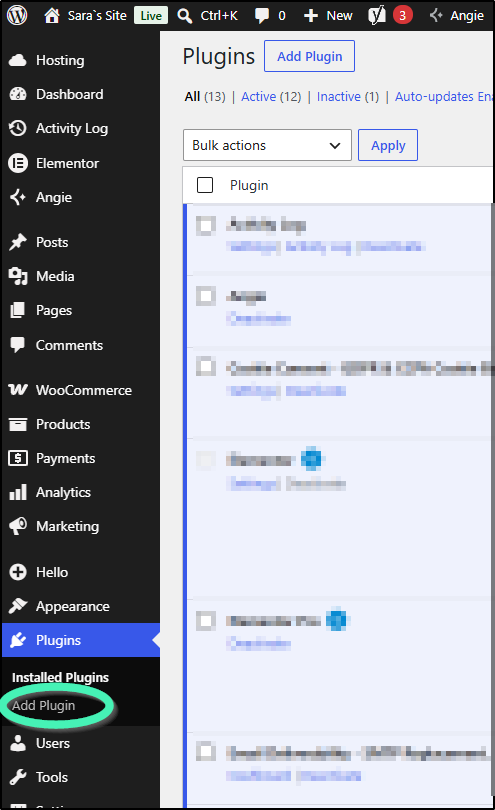The image size is (495, 810).
Task: Open the Tools wrench icon
Action: tap(18, 777)
